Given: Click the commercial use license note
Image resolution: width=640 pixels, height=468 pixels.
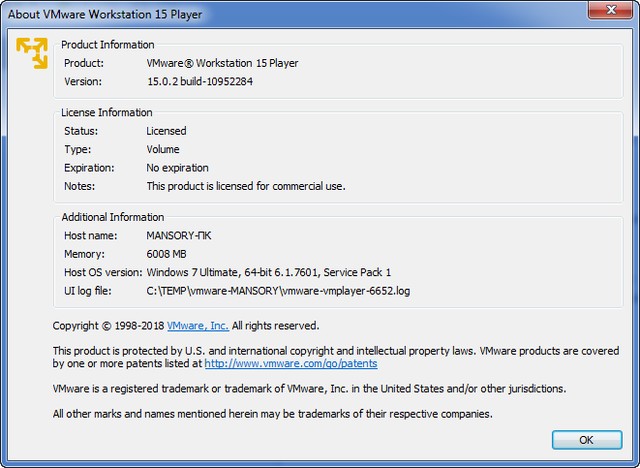Looking at the screenshot, I should 246,186.
